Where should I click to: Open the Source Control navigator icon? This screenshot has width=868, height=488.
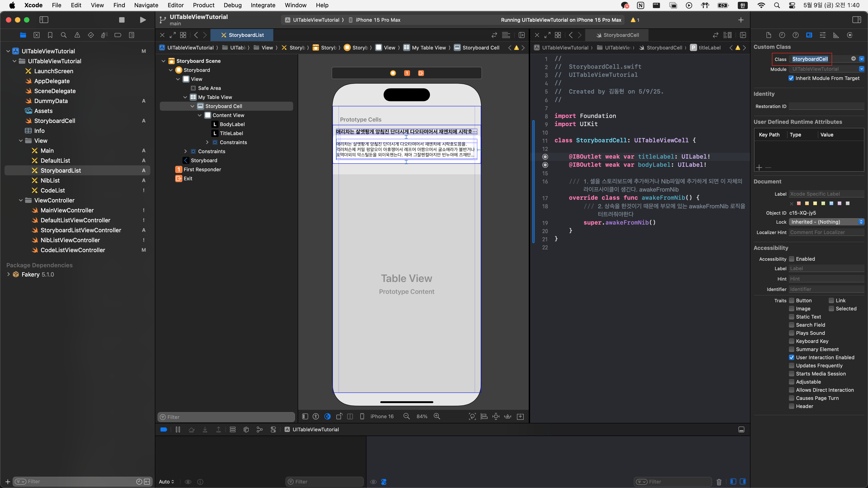point(37,35)
